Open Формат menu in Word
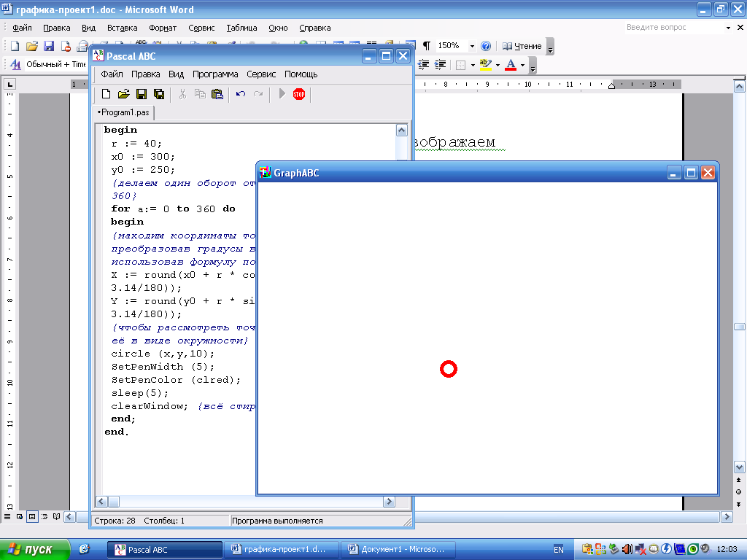This screenshot has width=747, height=560. point(163,28)
